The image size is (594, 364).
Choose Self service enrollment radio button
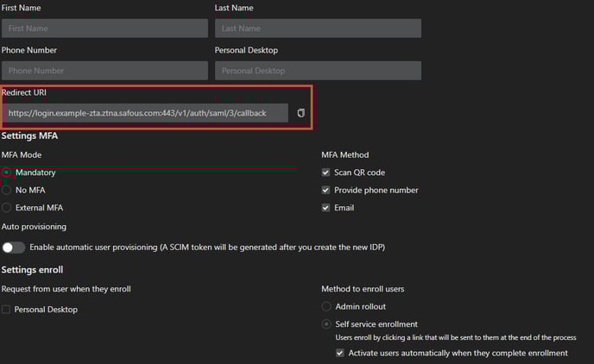(x=325, y=324)
